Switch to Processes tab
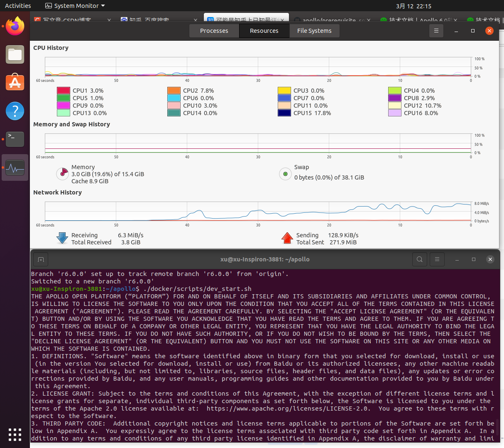Image resolution: width=504 pixels, height=448 pixels. (214, 31)
